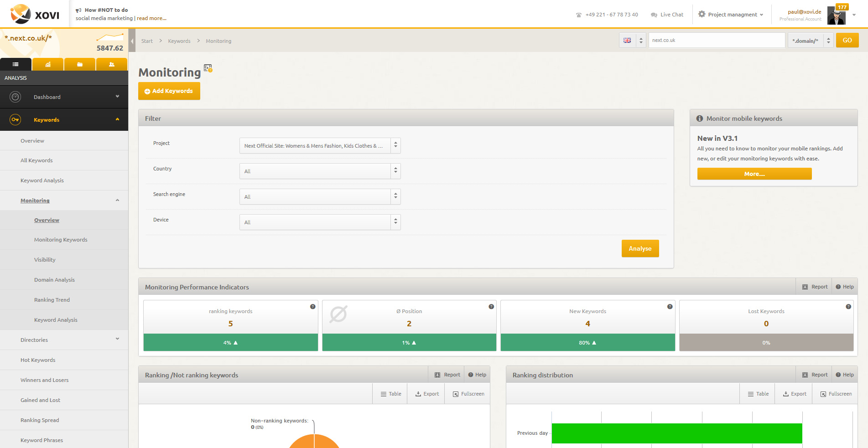Open Winners and Losers in sidebar
This screenshot has width=868, height=448.
click(x=44, y=380)
